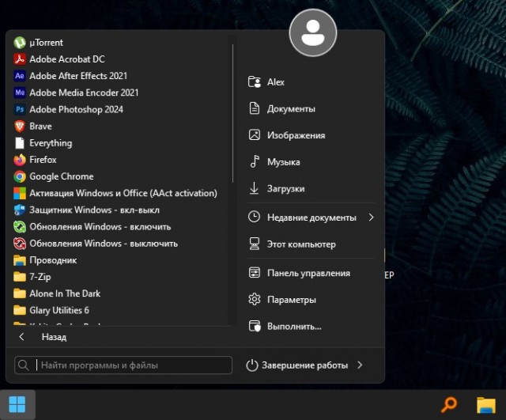Expand Недавние документы submenu arrow

point(371,218)
